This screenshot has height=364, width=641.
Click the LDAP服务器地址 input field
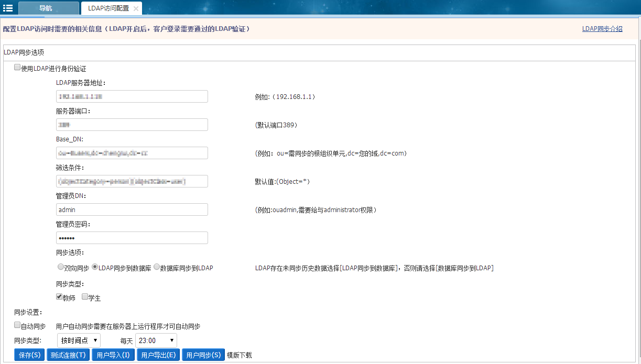click(x=132, y=96)
